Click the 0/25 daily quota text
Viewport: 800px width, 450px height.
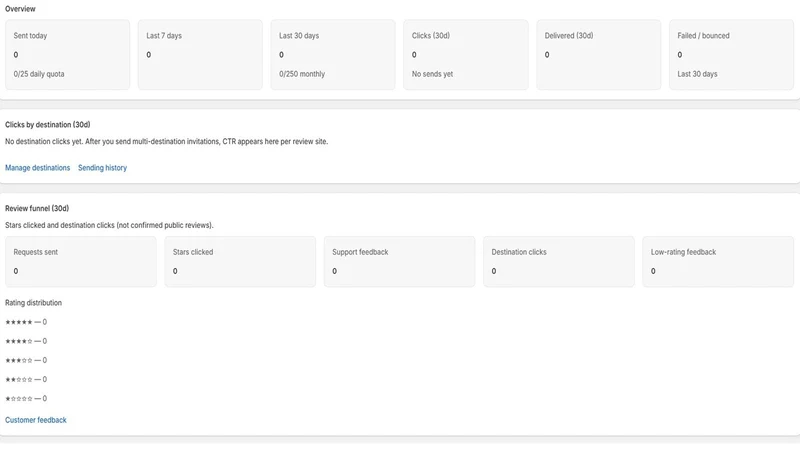[x=39, y=74]
